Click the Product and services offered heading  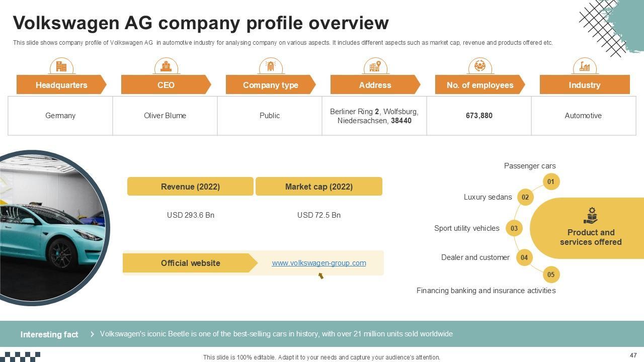[x=591, y=237]
